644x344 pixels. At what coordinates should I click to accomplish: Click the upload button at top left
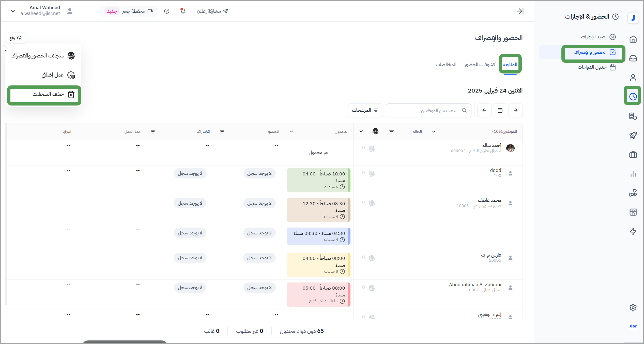click(16, 38)
